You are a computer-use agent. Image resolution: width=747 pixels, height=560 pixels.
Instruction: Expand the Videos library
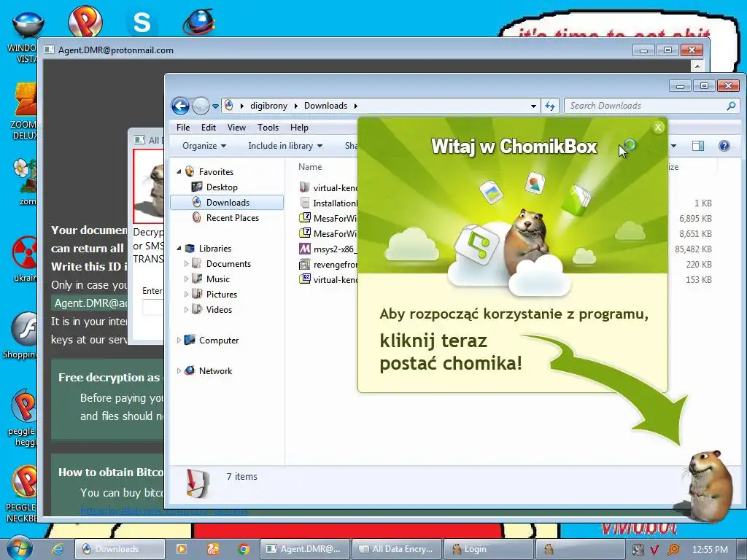[186, 309]
